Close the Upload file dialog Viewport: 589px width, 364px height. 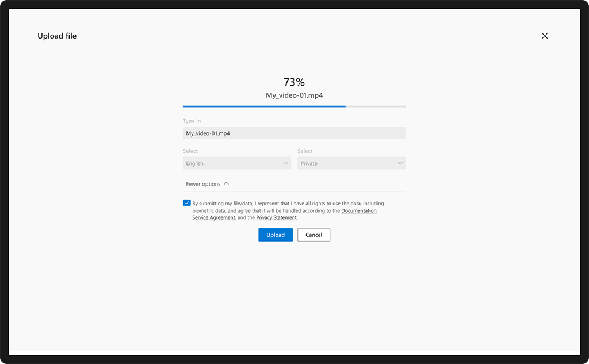tap(545, 36)
